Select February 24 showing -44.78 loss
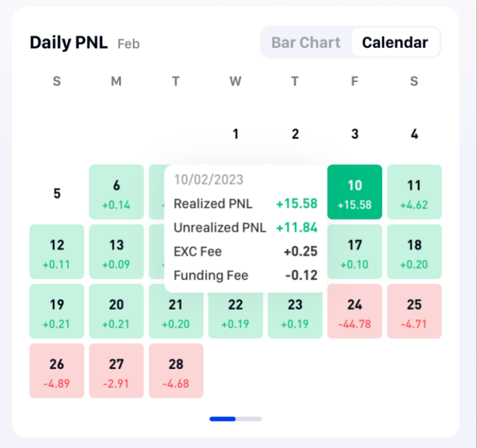Screen dimensions: 477x448 (x=355, y=311)
